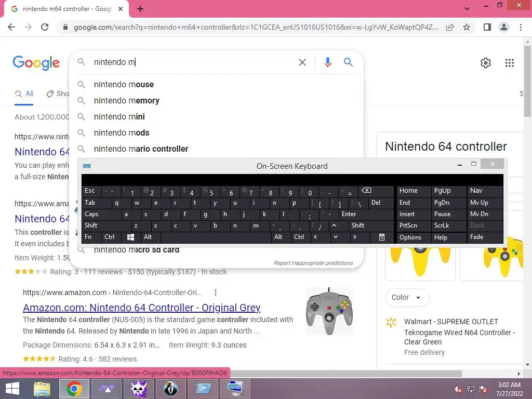Toggle Fn key on On-Screen Keyboard
The width and height of the screenshot is (532, 399).
pos(91,237)
